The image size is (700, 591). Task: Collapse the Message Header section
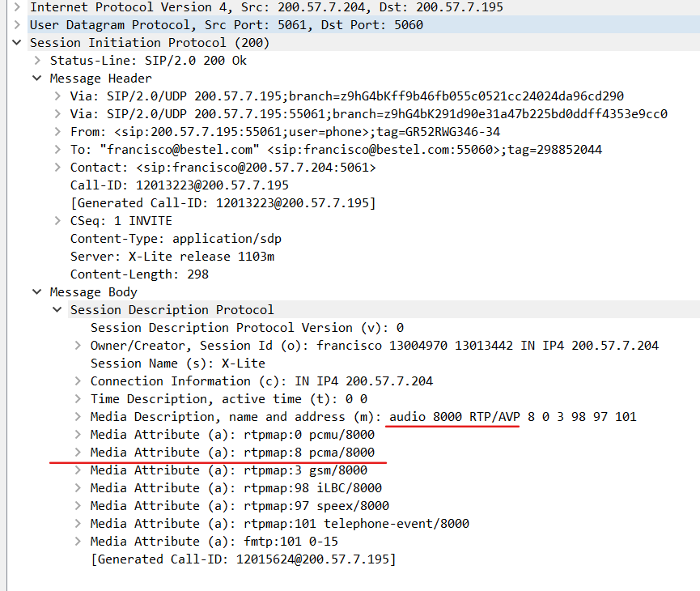click(x=37, y=79)
